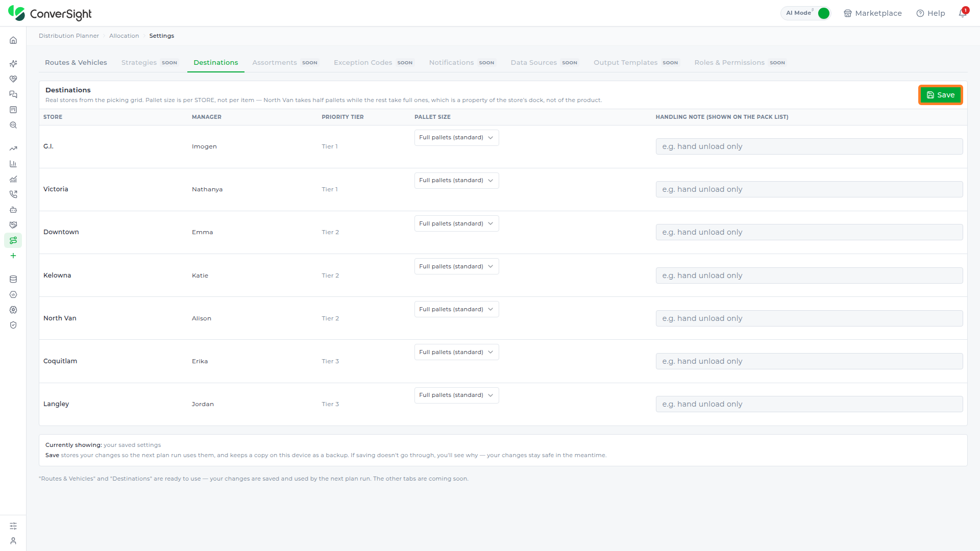Image resolution: width=980 pixels, height=551 pixels.
Task: Click the ConverSight logo
Action: pyautogui.click(x=50, y=13)
